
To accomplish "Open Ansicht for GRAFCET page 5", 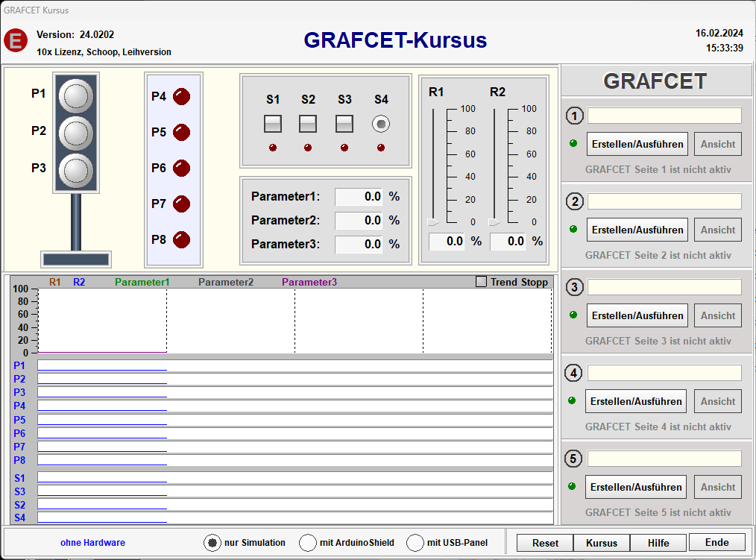I will tap(718, 487).
